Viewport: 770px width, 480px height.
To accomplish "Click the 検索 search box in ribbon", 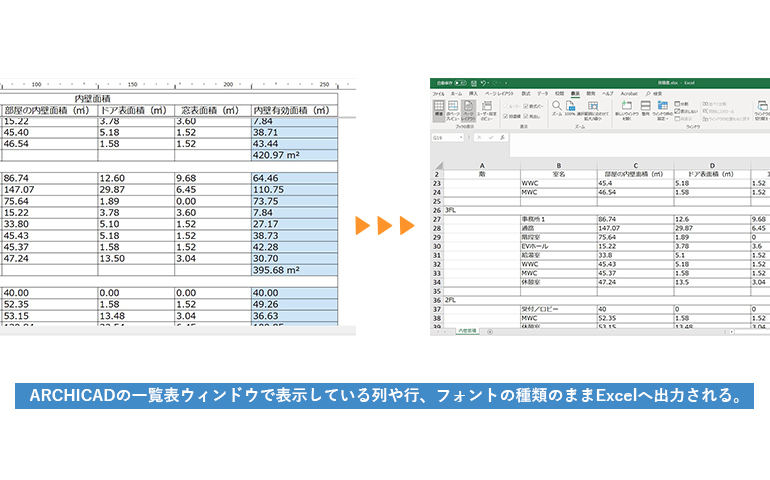I will pos(654,94).
